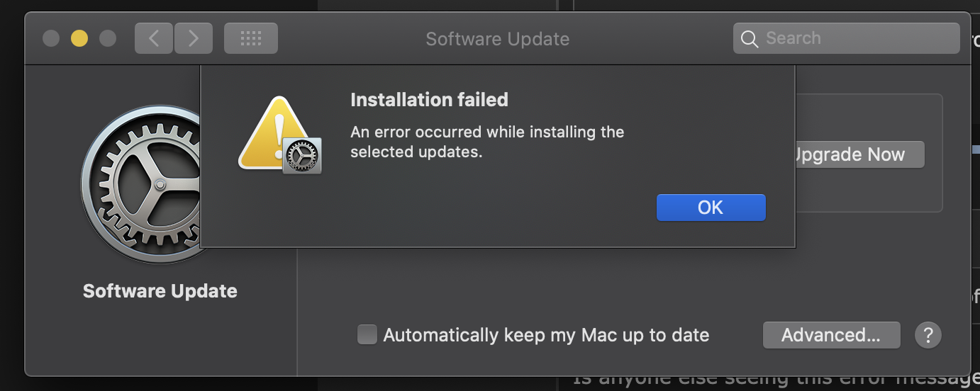Go back with the left arrow button
The width and height of the screenshot is (980, 391).
pos(154,38)
